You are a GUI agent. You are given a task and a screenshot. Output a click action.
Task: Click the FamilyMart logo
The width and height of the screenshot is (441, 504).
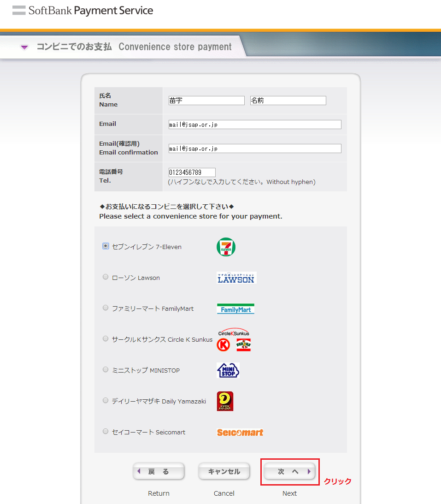(x=236, y=308)
